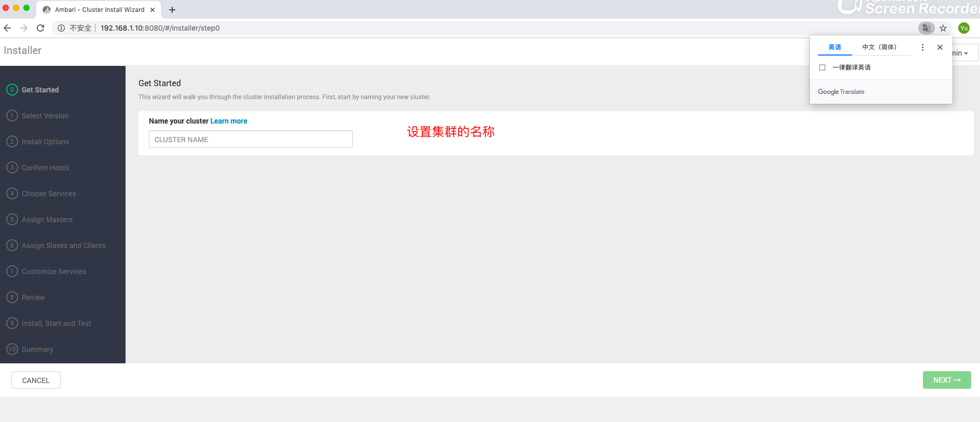The height and width of the screenshot is (422, 980).
Task: Click step 4 circle for Choose Services
Action: [x=12, y=194]
